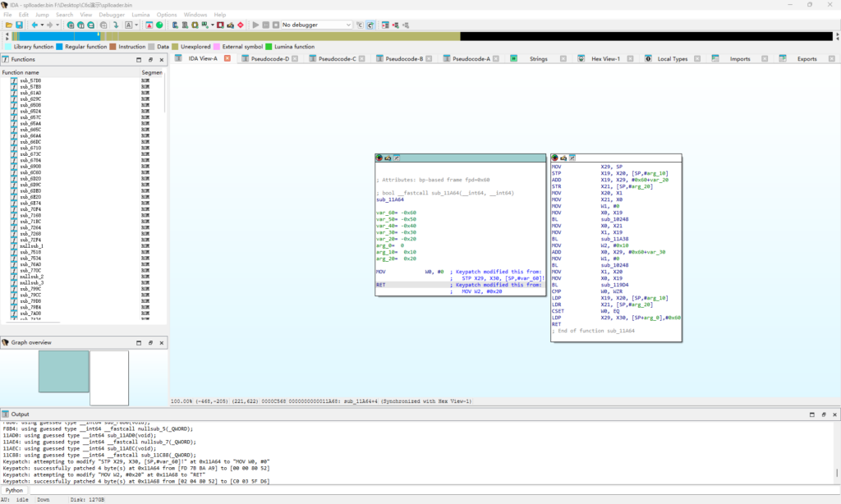Open a file using the folder toolbar icon
Image resolution: width=841 pixels, height=504 pixels.
(8, 25)
